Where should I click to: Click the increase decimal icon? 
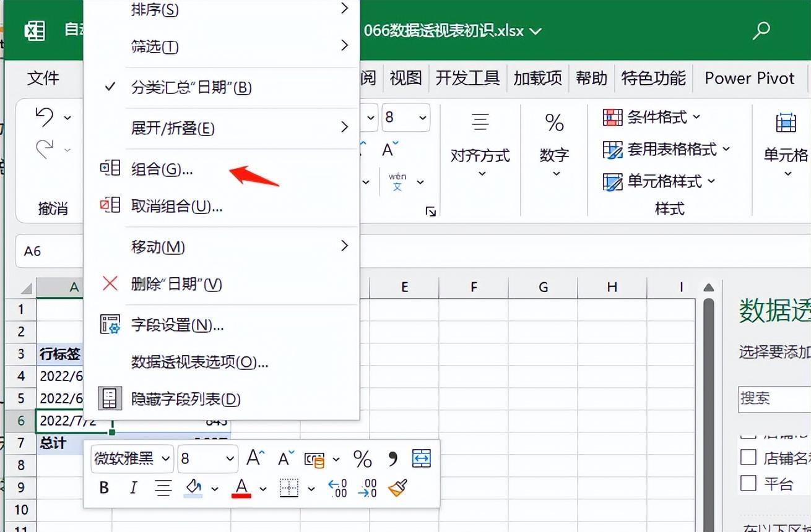click(337, 488)
